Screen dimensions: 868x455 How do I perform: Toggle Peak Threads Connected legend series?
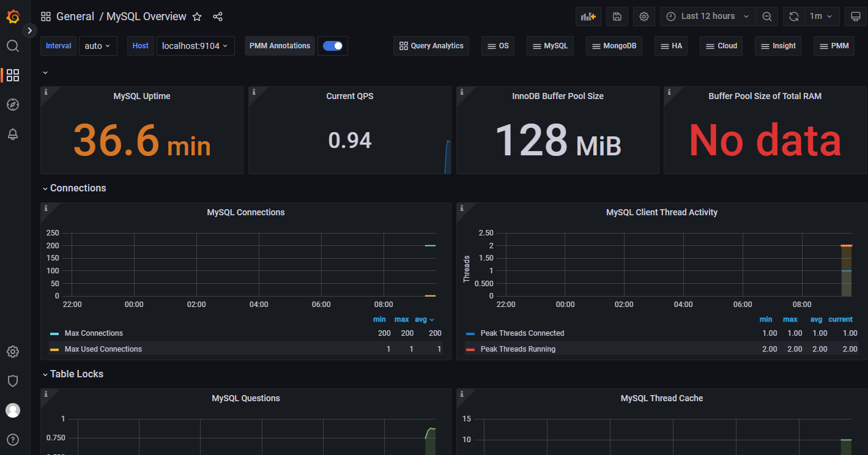click(x=522, y=333)
